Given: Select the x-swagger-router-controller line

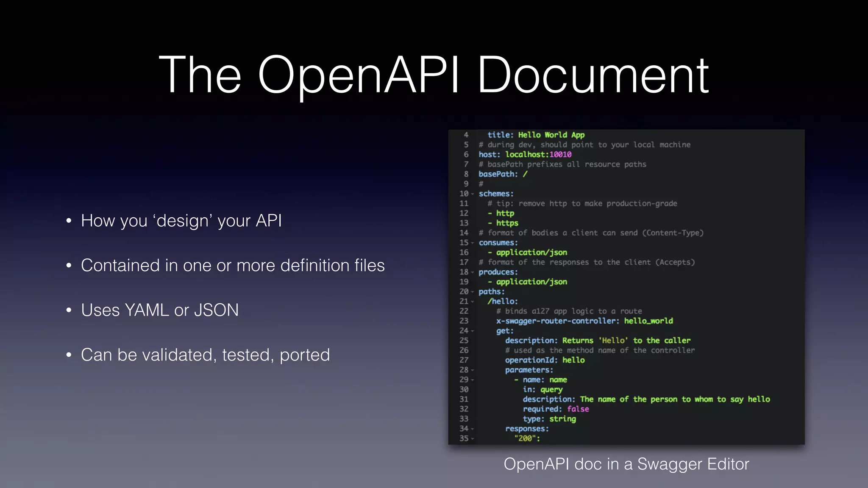Looking at the screenshot, I should (x=584, y=321).
